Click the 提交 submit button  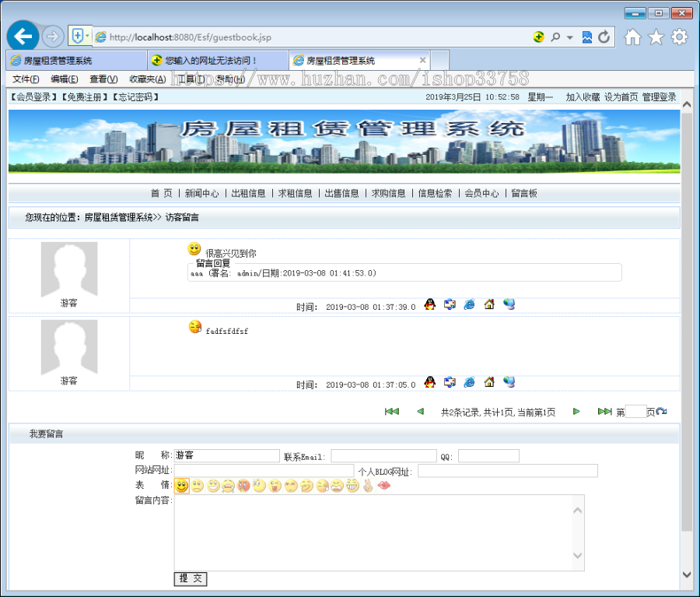pyautogui.click(x=190, y=579)
